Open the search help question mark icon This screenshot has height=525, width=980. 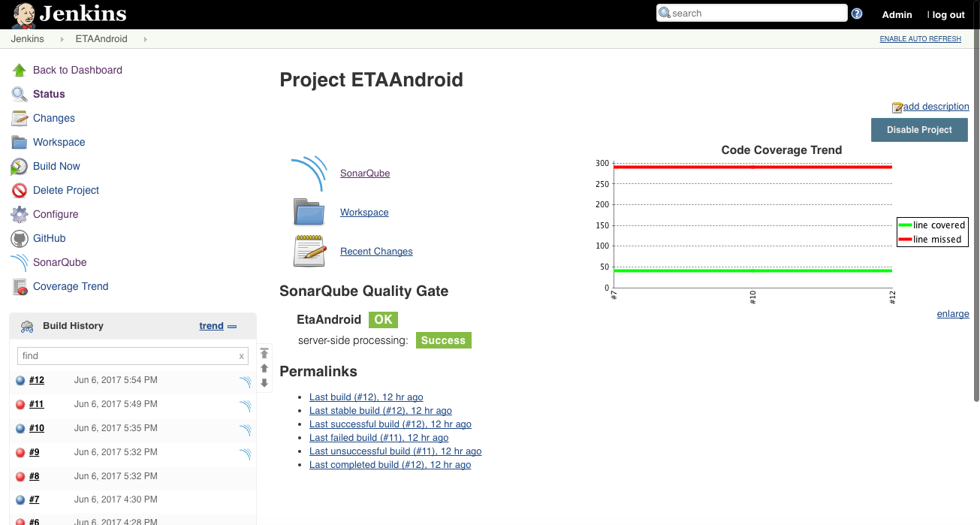(857, 14)
